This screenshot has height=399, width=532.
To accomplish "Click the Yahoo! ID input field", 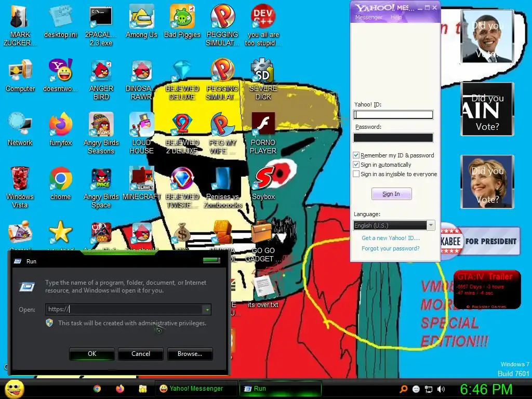I will coord(393,115).
